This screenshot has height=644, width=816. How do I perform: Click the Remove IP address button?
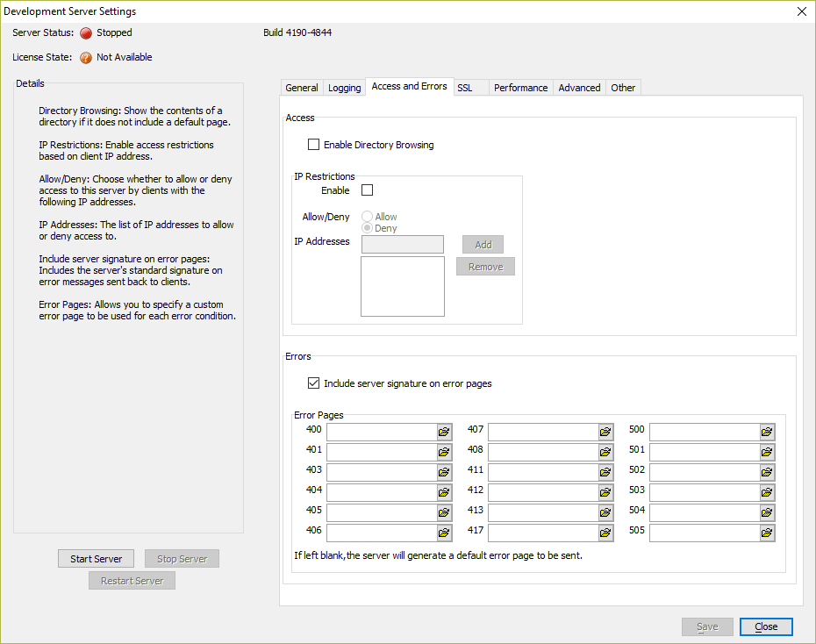click(485, 267)
